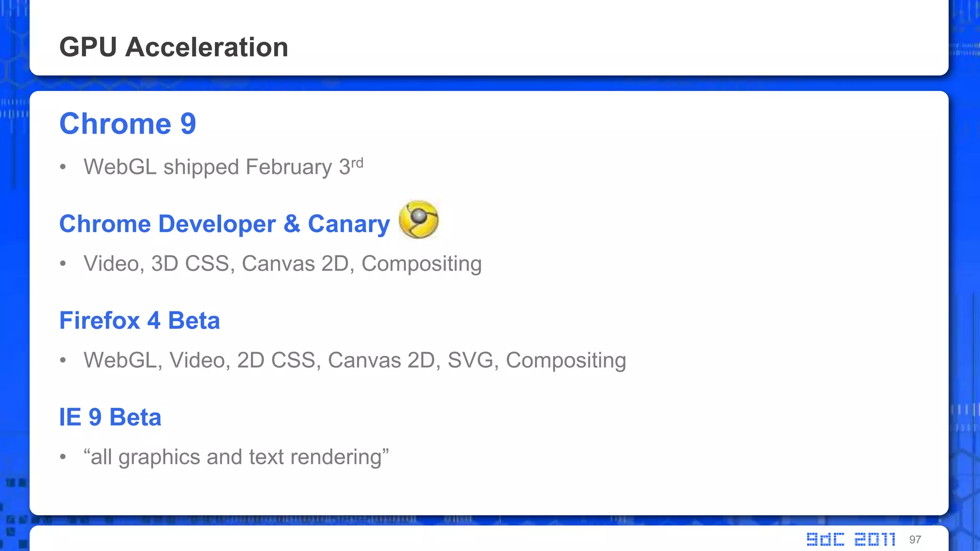The height and width of the screenshot is (551, 980).
Task: Click the slide number 97
Action: [x=915, y=540]
